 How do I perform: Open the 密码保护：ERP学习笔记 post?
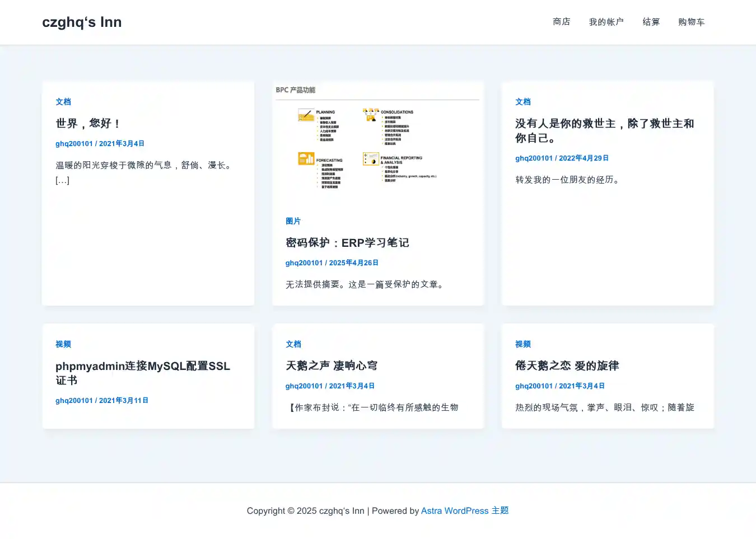[347, 243]
